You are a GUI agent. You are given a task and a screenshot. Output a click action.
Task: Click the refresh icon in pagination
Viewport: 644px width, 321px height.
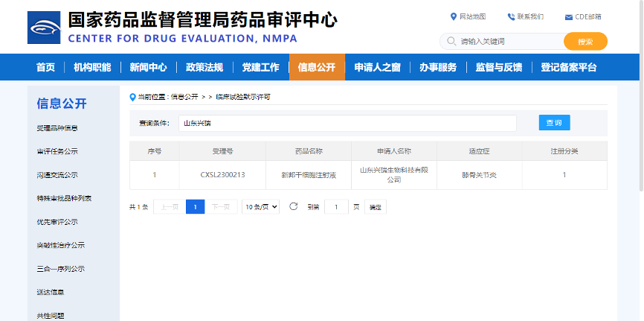coord(293,206)
